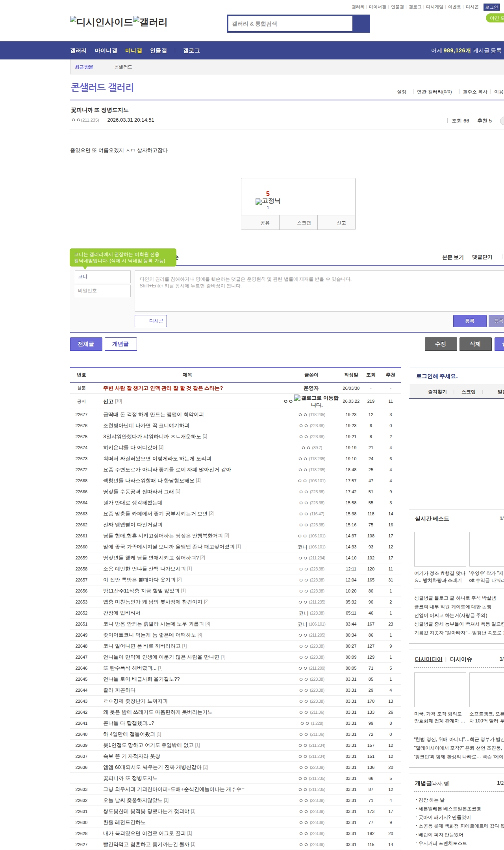
Task: Open the gallery 설정 menu
Action: tap(401, 92)
